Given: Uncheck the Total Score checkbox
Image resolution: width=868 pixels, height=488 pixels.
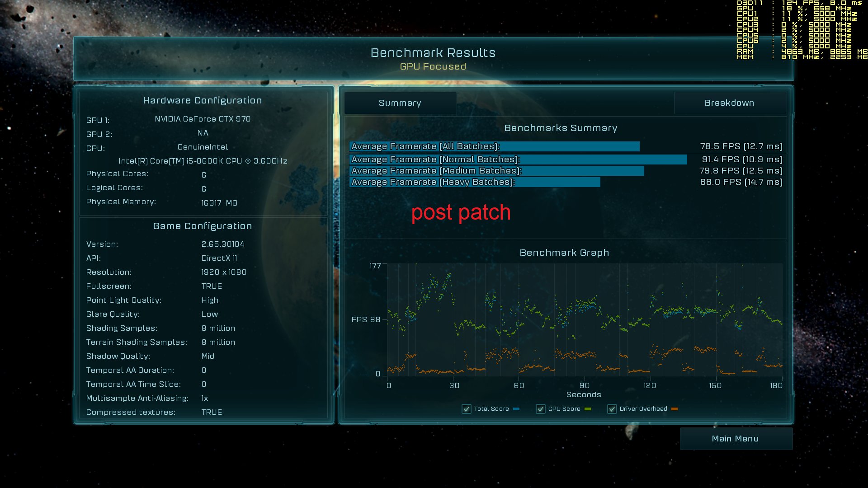Looking at the screenshot, I should pyautogui.click(x=466, y=409).
